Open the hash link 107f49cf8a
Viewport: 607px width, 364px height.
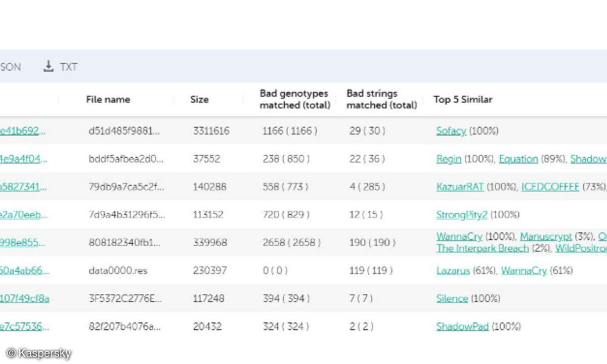[x=25, y=298]
